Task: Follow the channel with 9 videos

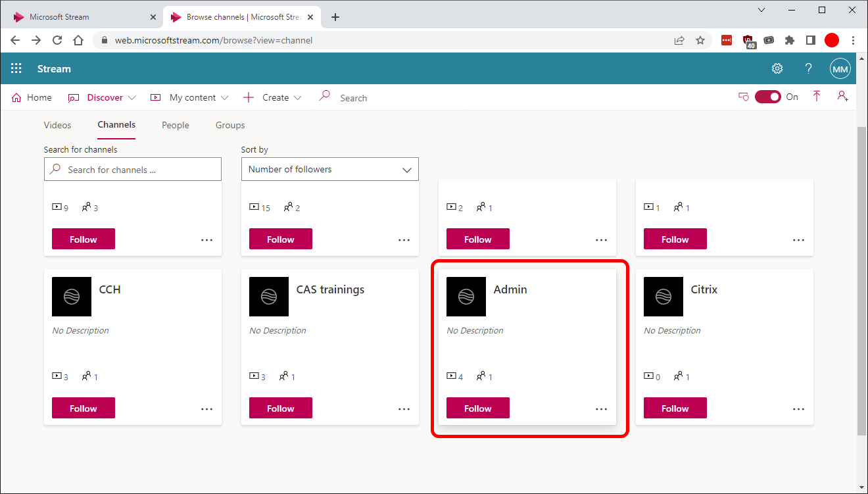Action: pyautogui.click(x=84, y=239)
